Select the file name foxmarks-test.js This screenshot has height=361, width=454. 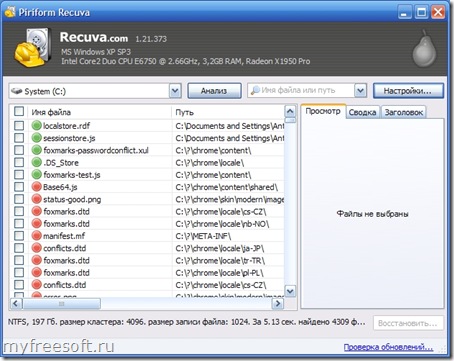(x=72, y=175)
